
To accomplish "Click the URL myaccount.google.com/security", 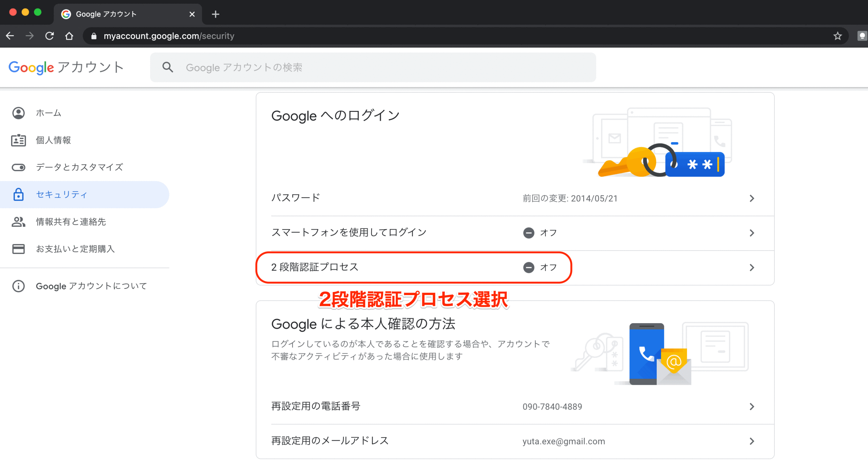I will point(169,36).
